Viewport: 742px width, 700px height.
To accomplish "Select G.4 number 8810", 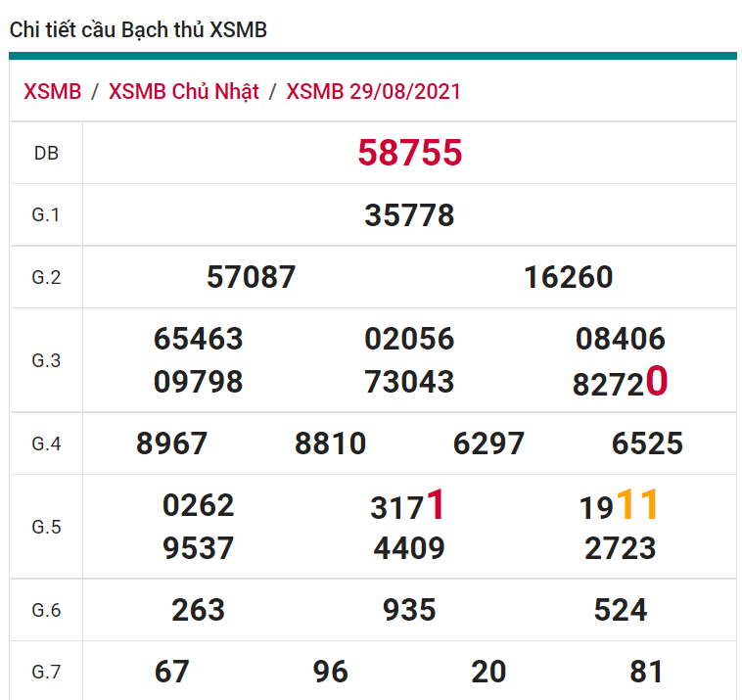I will click(330, 443).
